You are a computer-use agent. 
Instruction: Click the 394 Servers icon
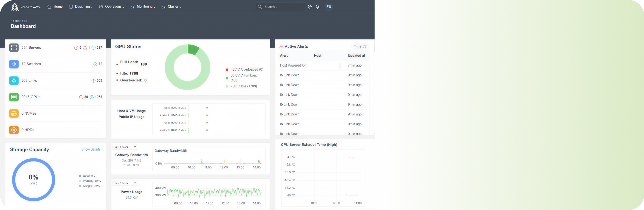coord(14,48)
